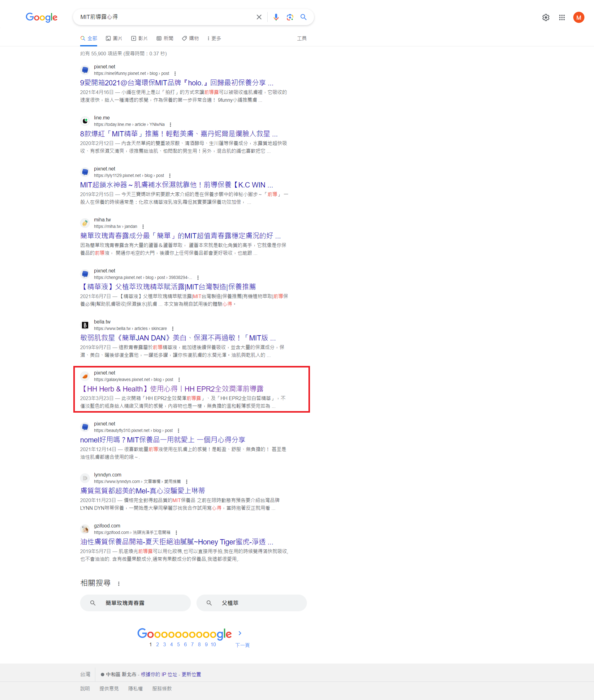Click the Google logo at top left
The height and width of the screenshot is (700, 594).
tap(41, 17)
